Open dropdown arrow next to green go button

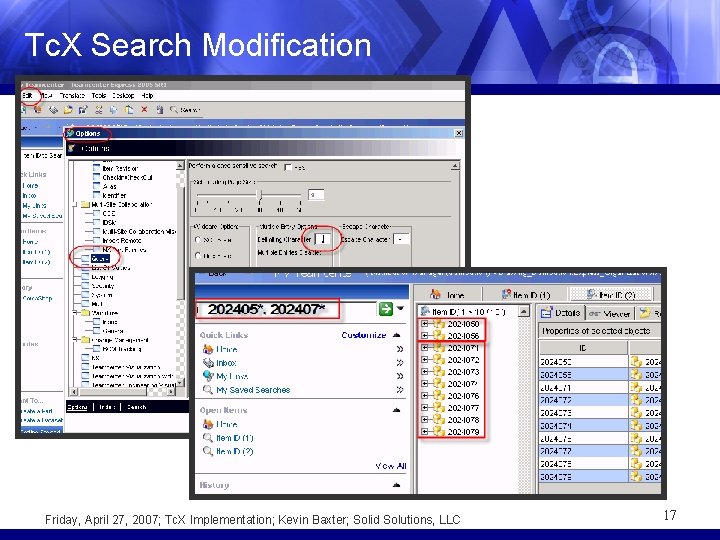[400, 309]
